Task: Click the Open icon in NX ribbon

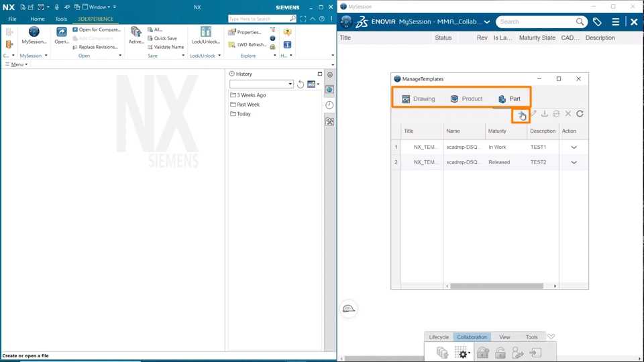Action: 62,36
